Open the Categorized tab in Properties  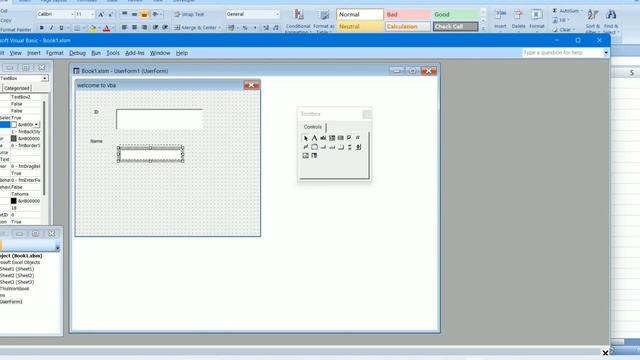pos(17,88)
